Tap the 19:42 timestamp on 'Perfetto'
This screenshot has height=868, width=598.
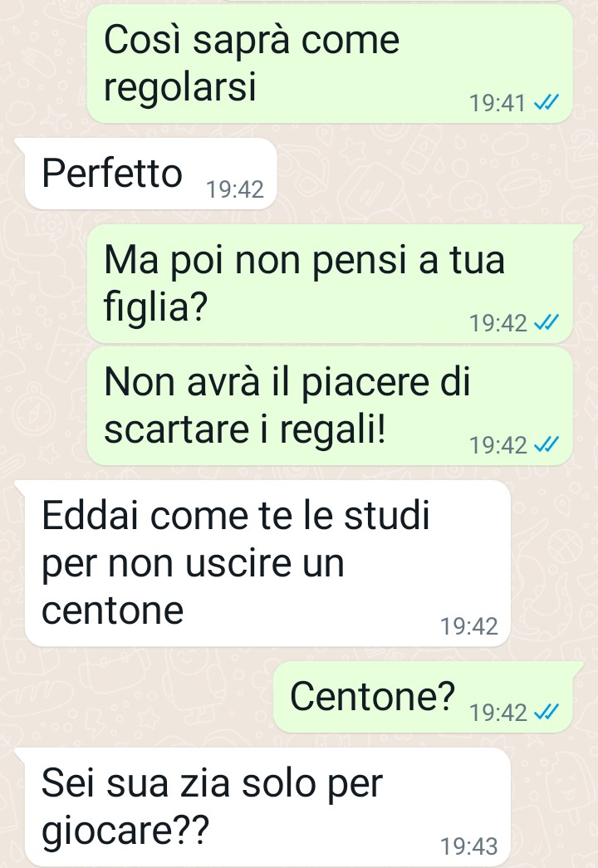point(235,190)
